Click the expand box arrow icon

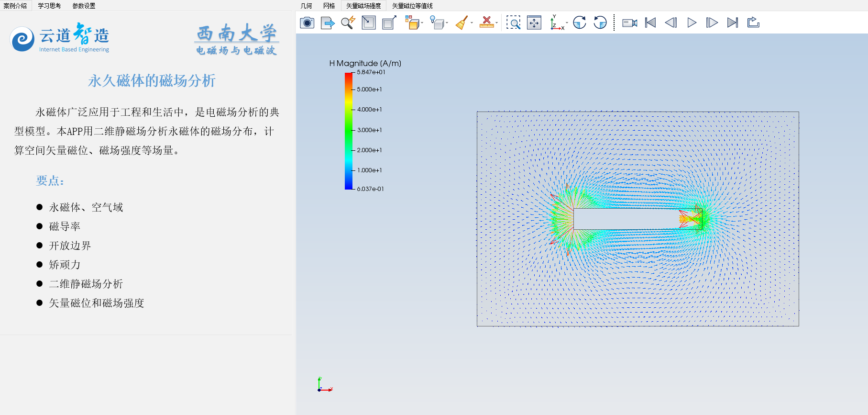[389, 22]
